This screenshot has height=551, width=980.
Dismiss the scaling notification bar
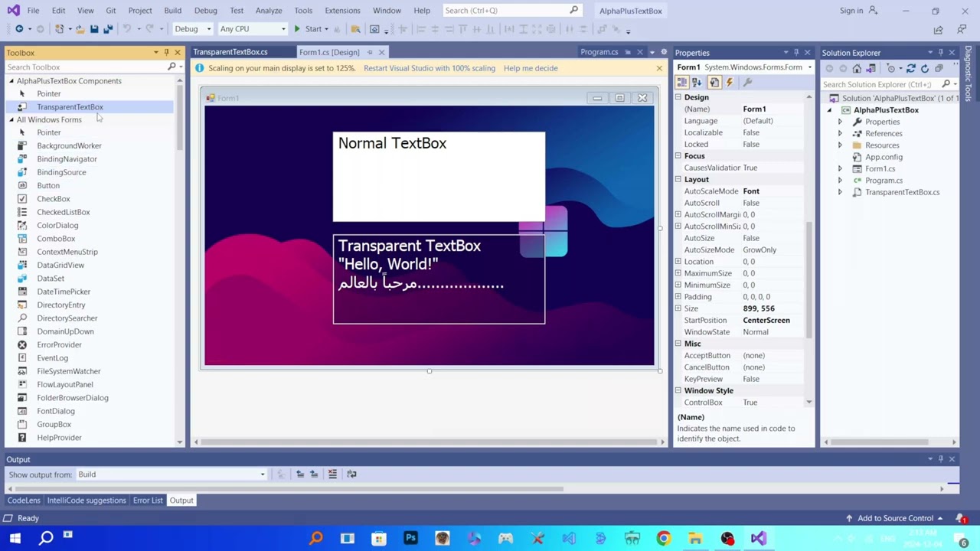[x=659, y=68]
